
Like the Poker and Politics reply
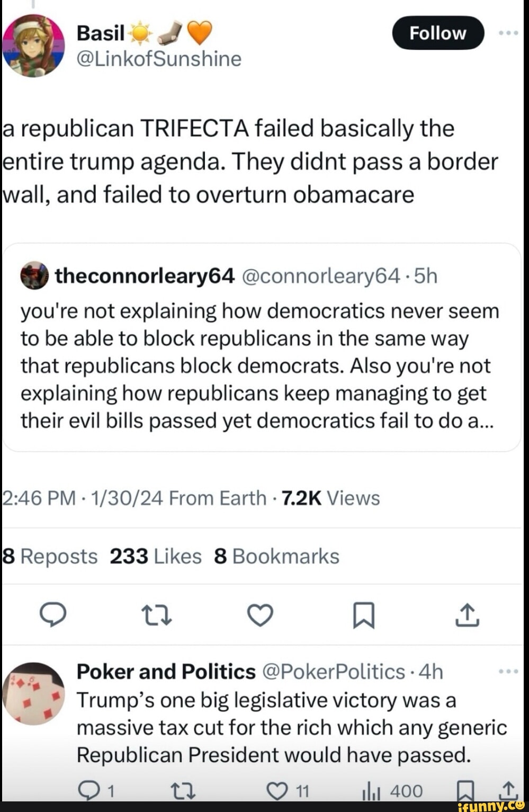tap(276, 791)
